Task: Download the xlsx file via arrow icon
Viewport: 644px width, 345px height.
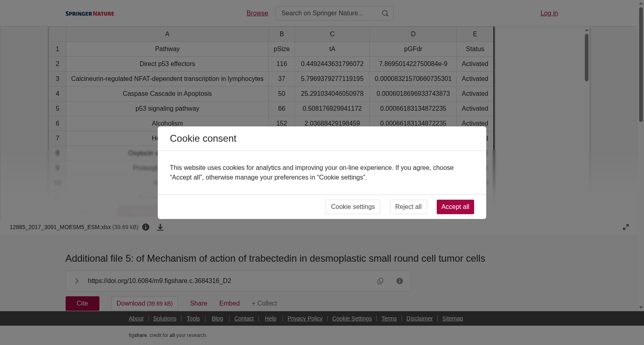Action: 160,227
